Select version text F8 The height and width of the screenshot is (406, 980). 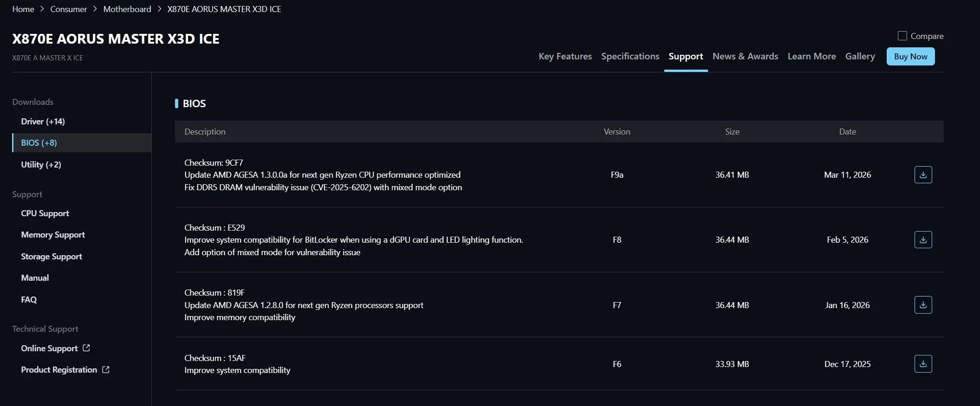coord(617,240)
